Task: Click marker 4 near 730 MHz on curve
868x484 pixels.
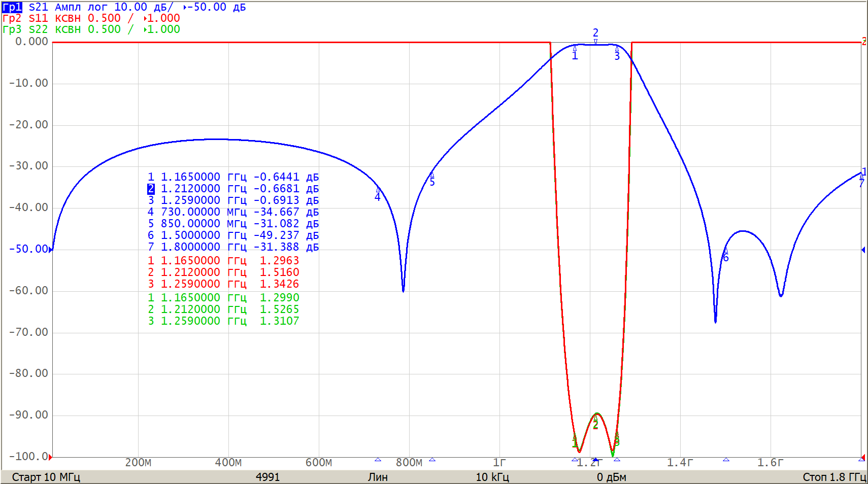Action: [x=378, y=196]
